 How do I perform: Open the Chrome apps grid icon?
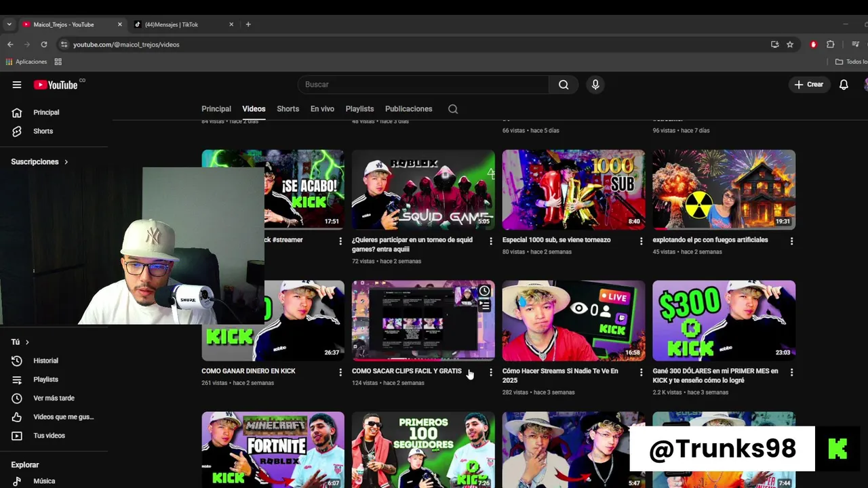(x=58, y=62)
